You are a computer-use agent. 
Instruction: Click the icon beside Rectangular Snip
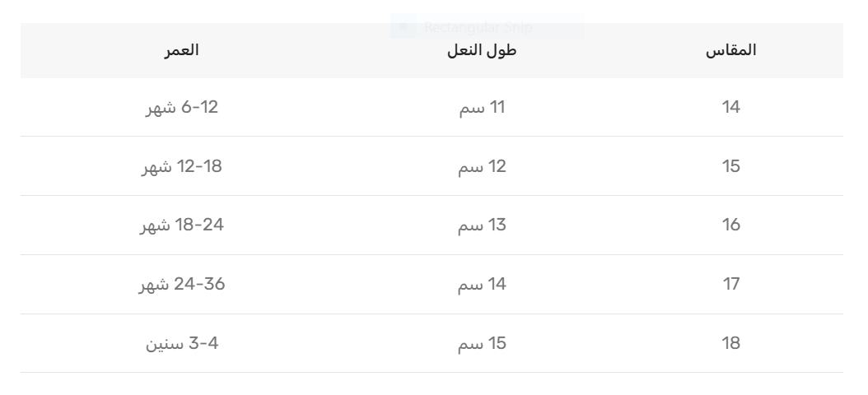(404, 28)
